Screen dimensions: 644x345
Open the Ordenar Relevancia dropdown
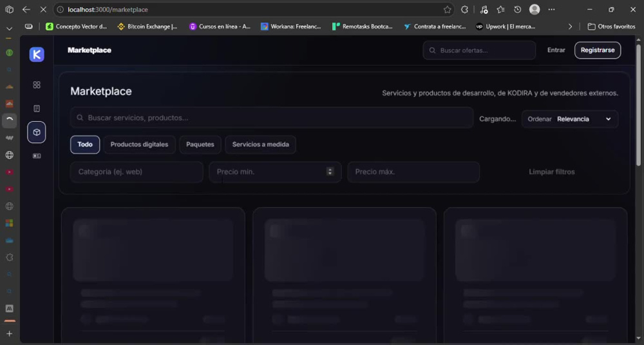pos(570,119)
